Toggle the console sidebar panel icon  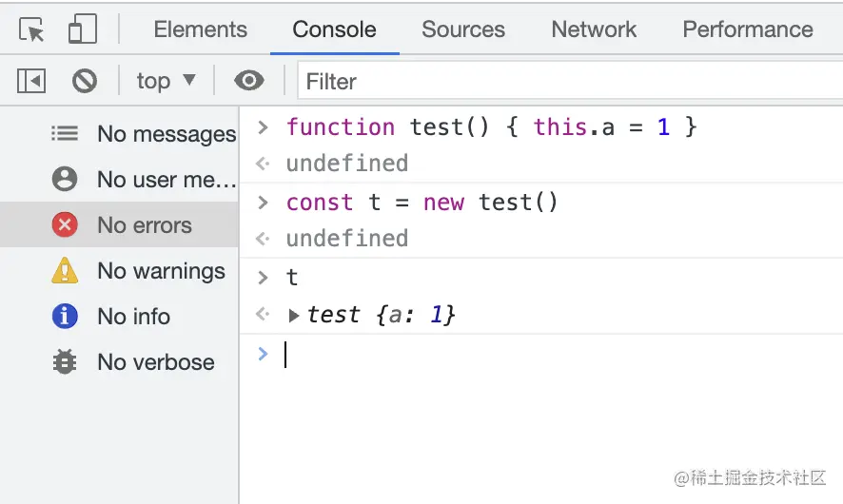(x=31, y=82)
